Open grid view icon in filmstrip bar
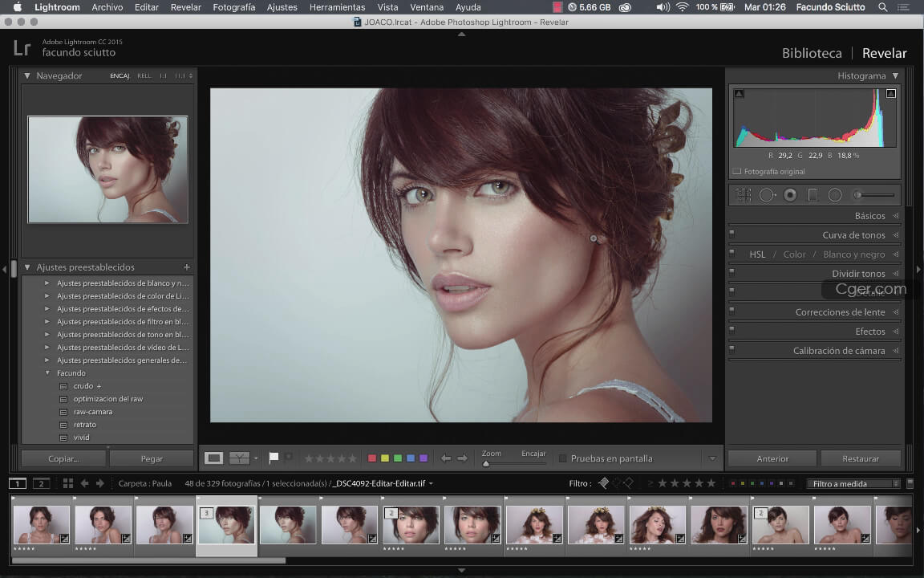Screen dimensions: 924x578 click(67, 483)
